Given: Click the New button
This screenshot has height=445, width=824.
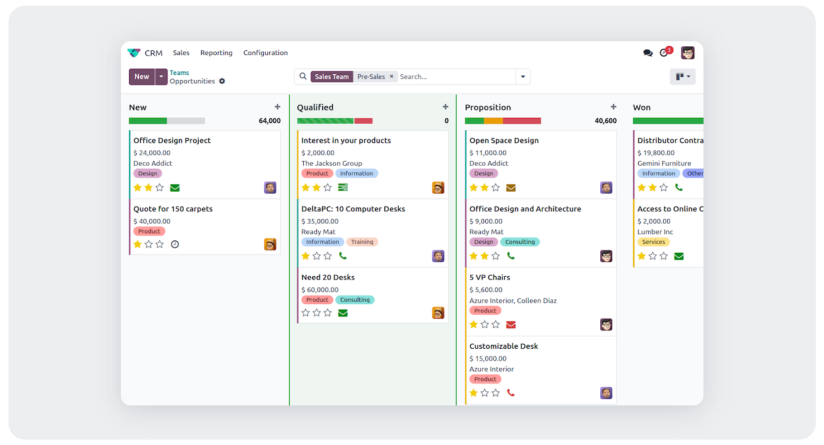Looking at the screenshot, I should [x=141, y=77].
